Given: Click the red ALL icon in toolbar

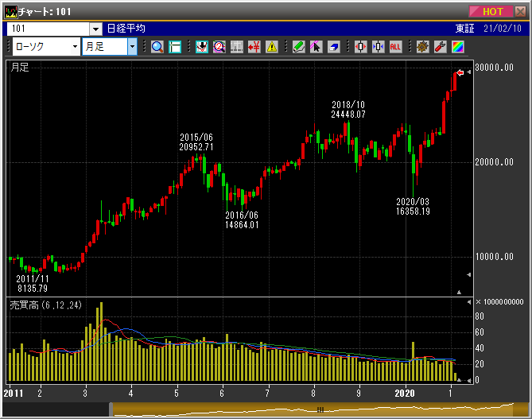Looking at the screenshot, I should click(x=395, y=47).
